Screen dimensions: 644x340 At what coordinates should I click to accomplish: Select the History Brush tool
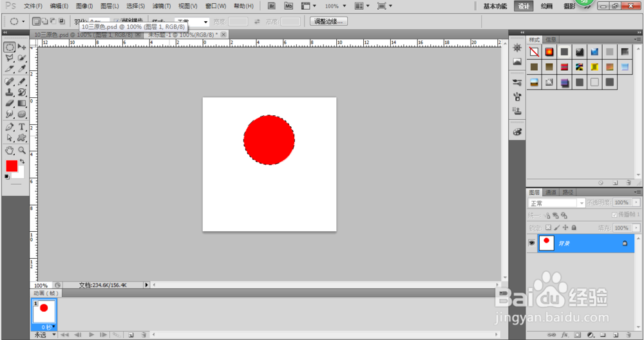[22, 92]
